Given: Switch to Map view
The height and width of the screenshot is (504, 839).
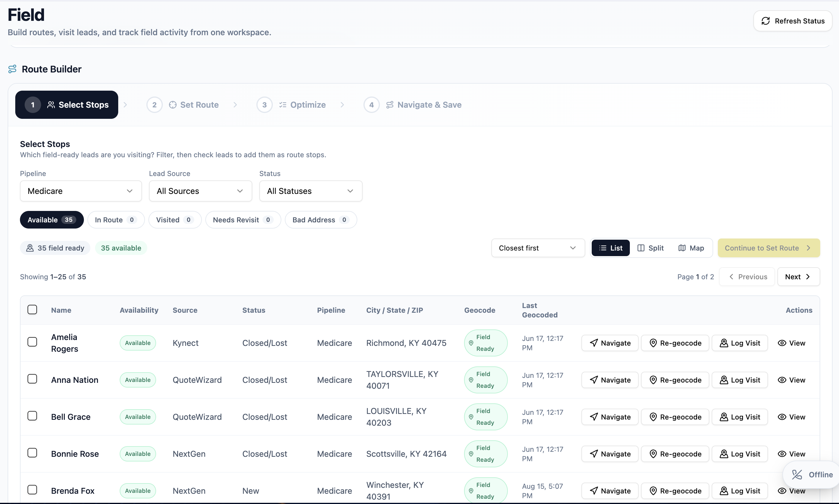Looking at the screenshot, I should pyautogui.click(x=691, y=248).
